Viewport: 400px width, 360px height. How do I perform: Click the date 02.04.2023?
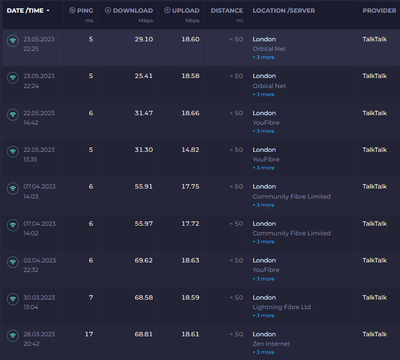[39, 260]
